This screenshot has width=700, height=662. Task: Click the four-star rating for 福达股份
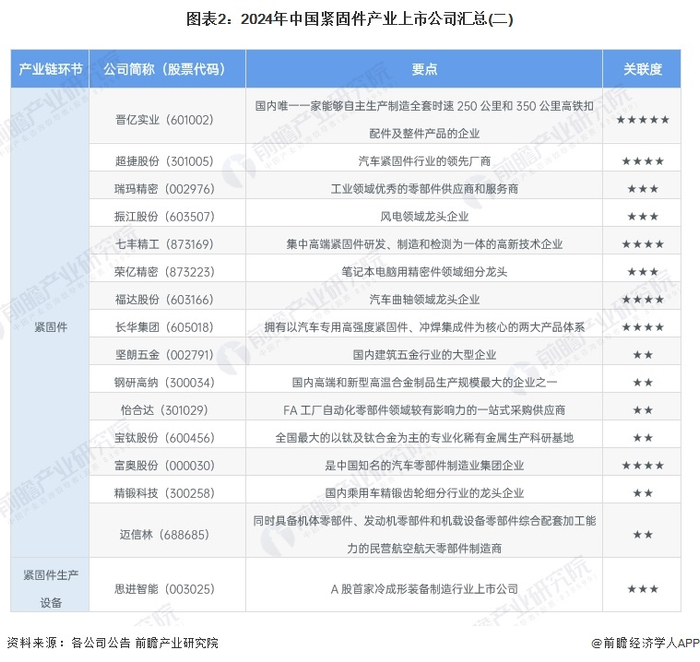[x=642, y=300]
